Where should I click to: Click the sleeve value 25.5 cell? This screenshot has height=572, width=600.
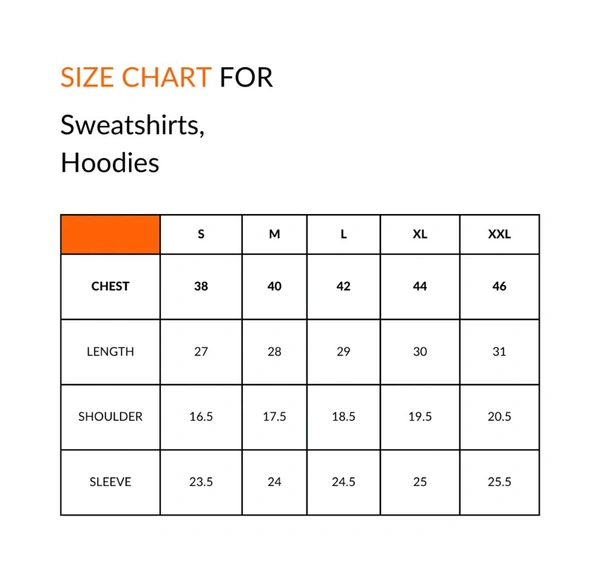499,481
